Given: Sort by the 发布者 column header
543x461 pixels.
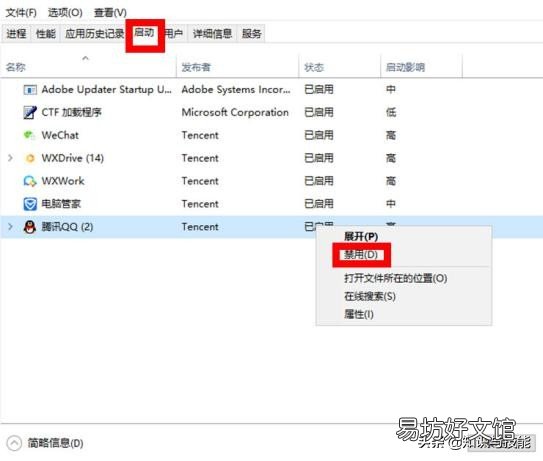Looking at the screenshot, I should 196,67.
